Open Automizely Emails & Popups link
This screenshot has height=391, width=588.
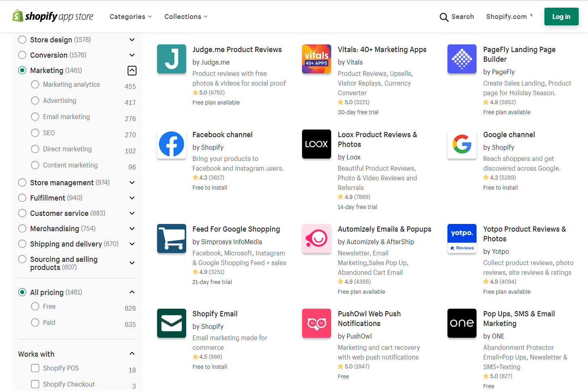pos(384,229)
